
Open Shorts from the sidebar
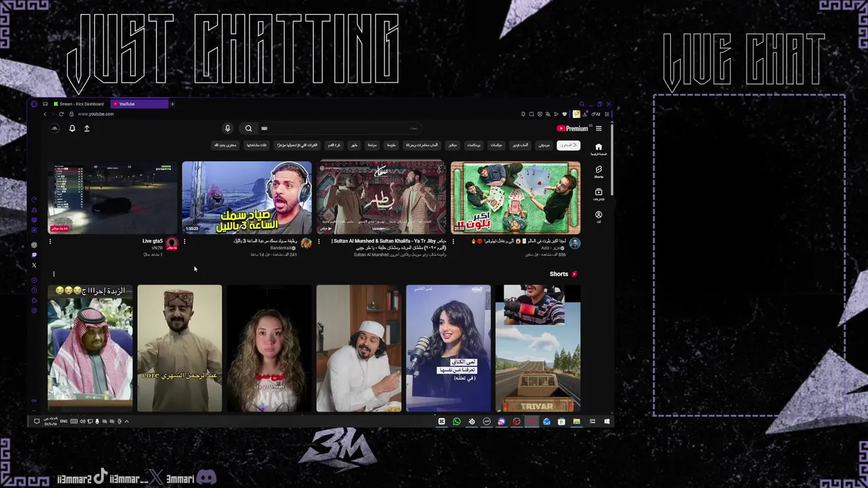pos(598,172)
